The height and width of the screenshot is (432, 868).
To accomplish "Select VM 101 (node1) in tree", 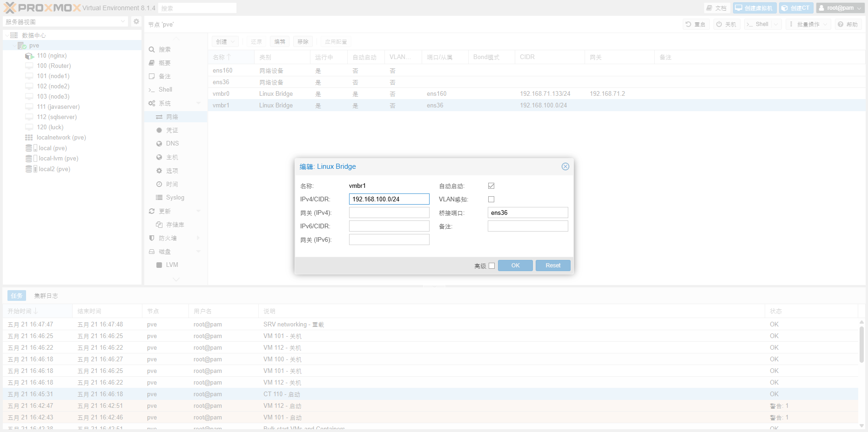I will pyautogui.click(x=53, y=76).
